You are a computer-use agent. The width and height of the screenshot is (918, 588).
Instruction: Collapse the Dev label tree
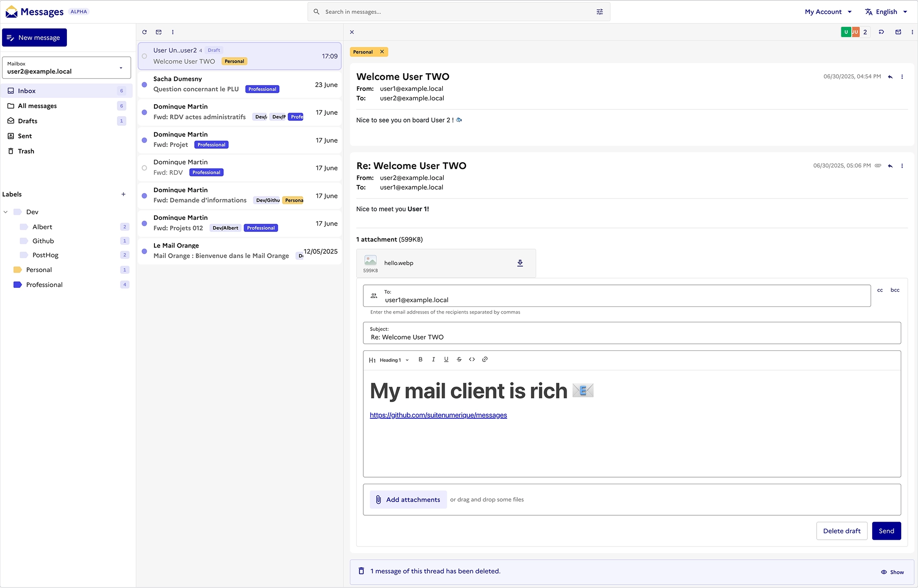[6, 212]
